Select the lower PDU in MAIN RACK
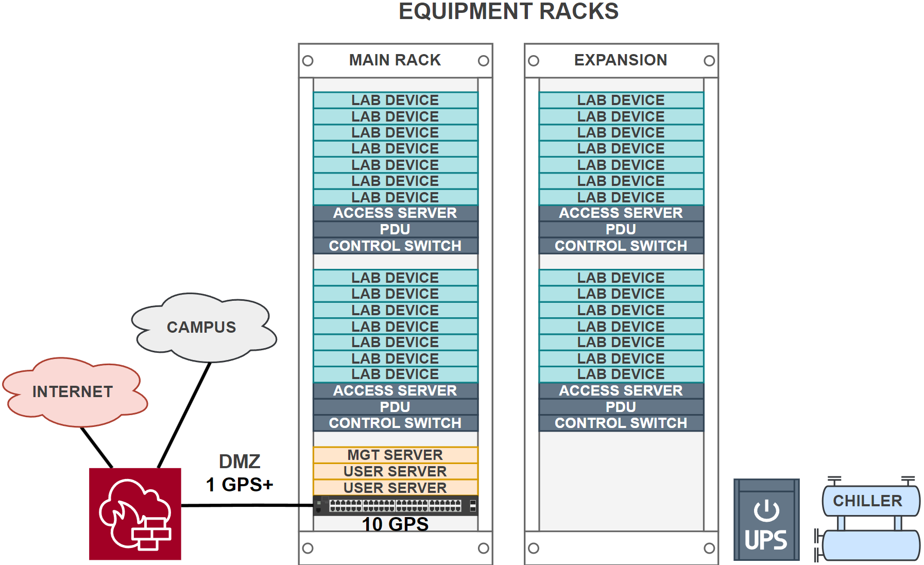 395,407
